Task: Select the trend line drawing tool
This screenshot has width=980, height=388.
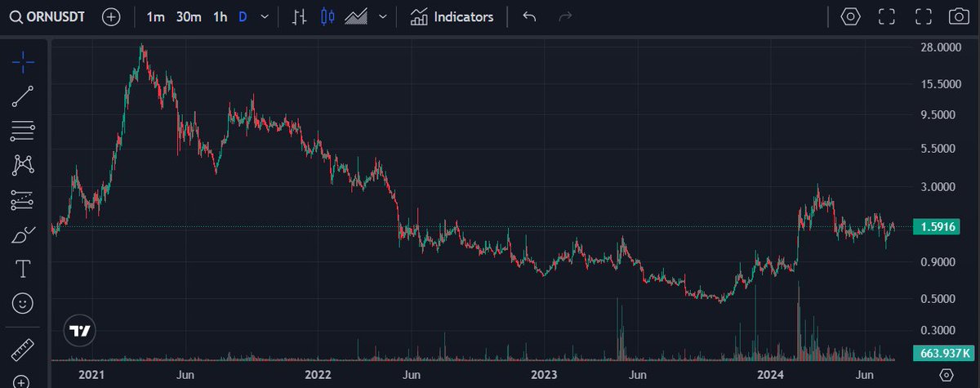Action: pos(23,96)
